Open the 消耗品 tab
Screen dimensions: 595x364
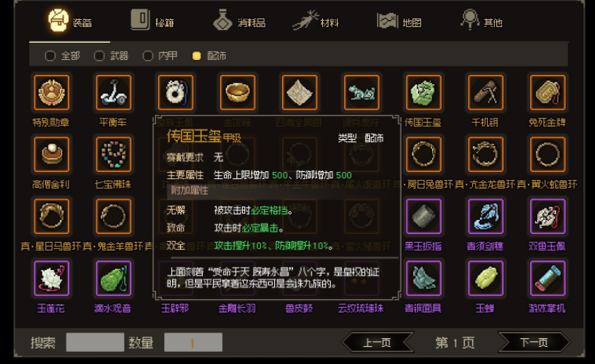click(239, 21)
